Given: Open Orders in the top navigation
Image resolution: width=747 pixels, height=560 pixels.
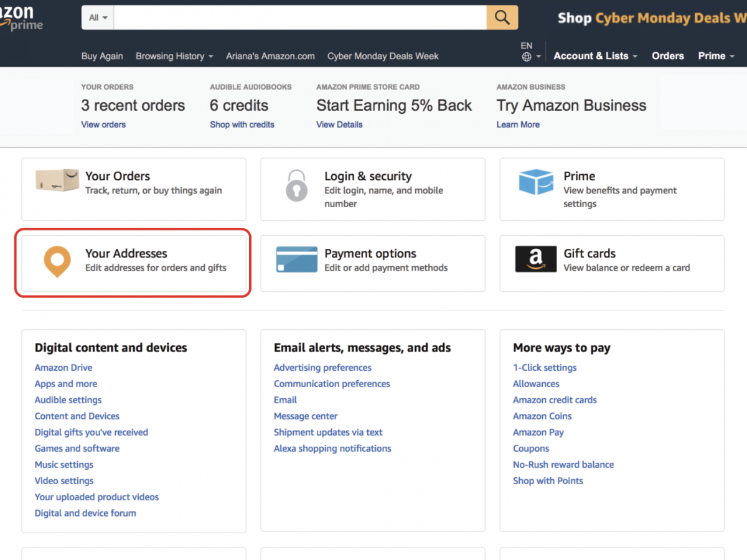Looking at the screenshot, I should click(x=668, y=56).
